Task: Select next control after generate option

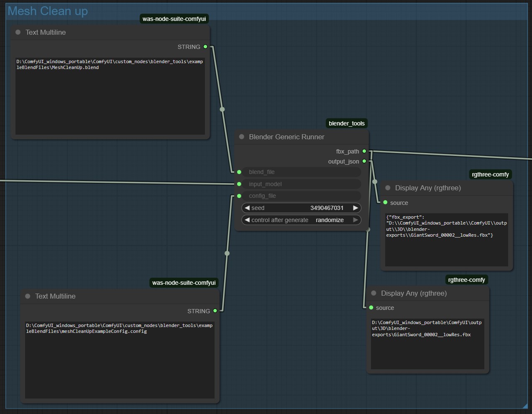Action: pyautogui.click(x=356, y=220)
